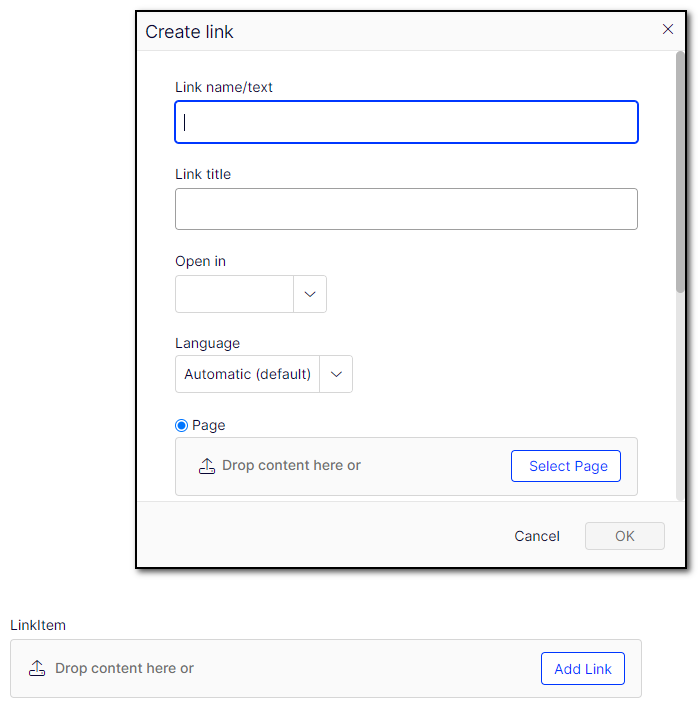Click the LinkItem drop content here text

(124, 668)
